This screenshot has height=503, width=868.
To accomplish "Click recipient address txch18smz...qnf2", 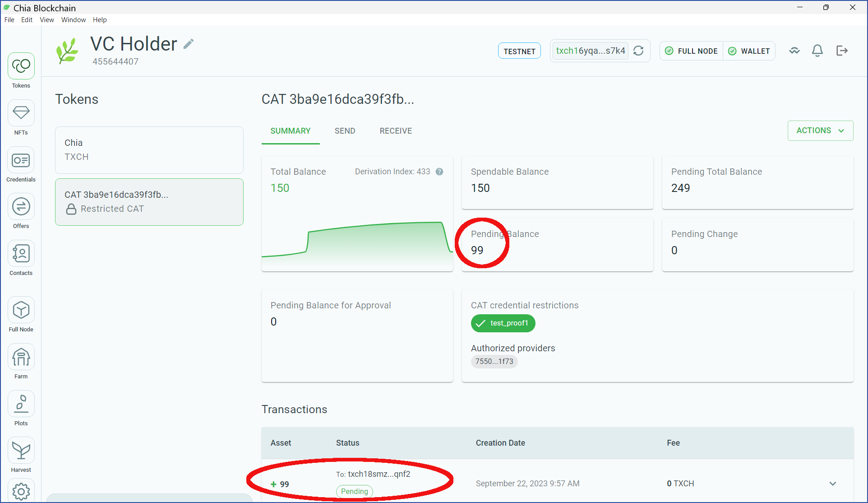I will tap(379, 474).
